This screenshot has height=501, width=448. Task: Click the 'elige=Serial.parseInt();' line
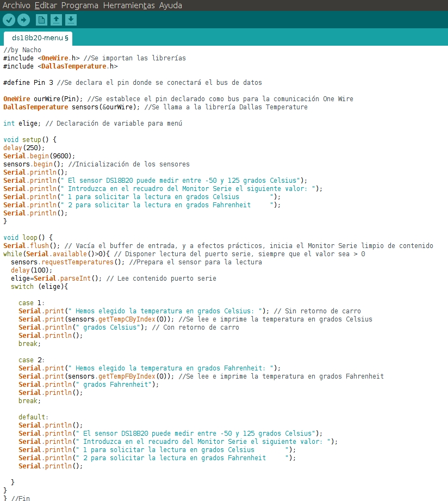[x=114, y=279]
